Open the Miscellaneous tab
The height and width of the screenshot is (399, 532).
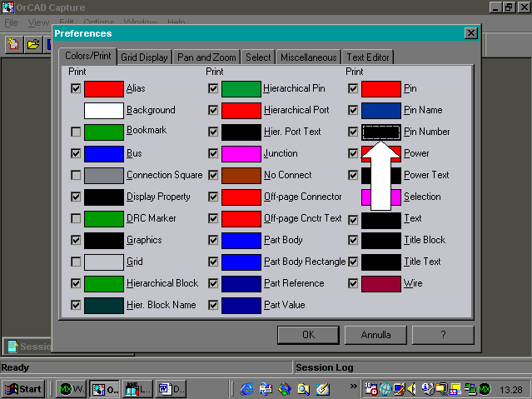coord(308,57)
